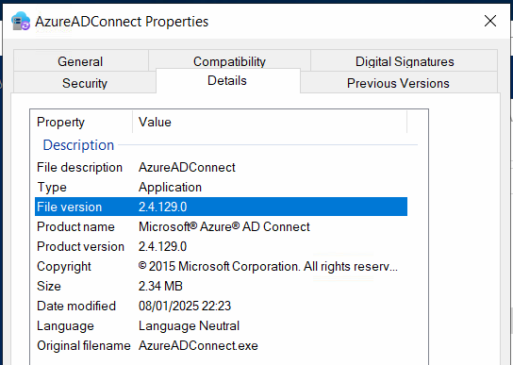The width and height of the screenshot is (513, 365).
Task: Select the Type Application row
Action: click(221, 187)
